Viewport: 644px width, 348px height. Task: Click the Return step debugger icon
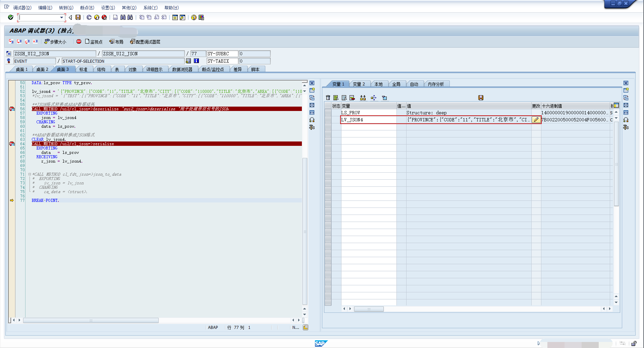(x=28, y=42)
